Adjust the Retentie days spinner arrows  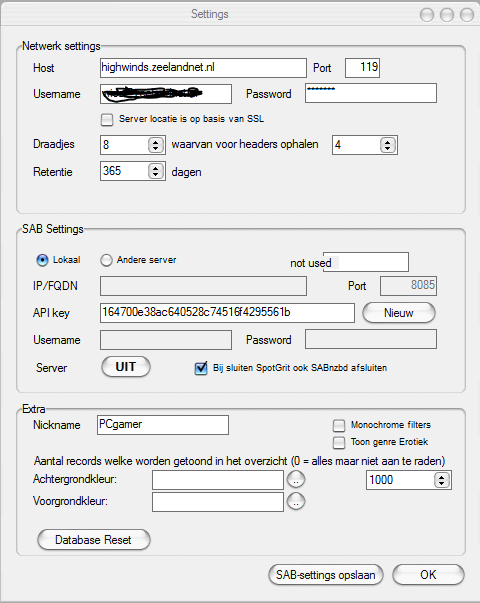point(155,171)
